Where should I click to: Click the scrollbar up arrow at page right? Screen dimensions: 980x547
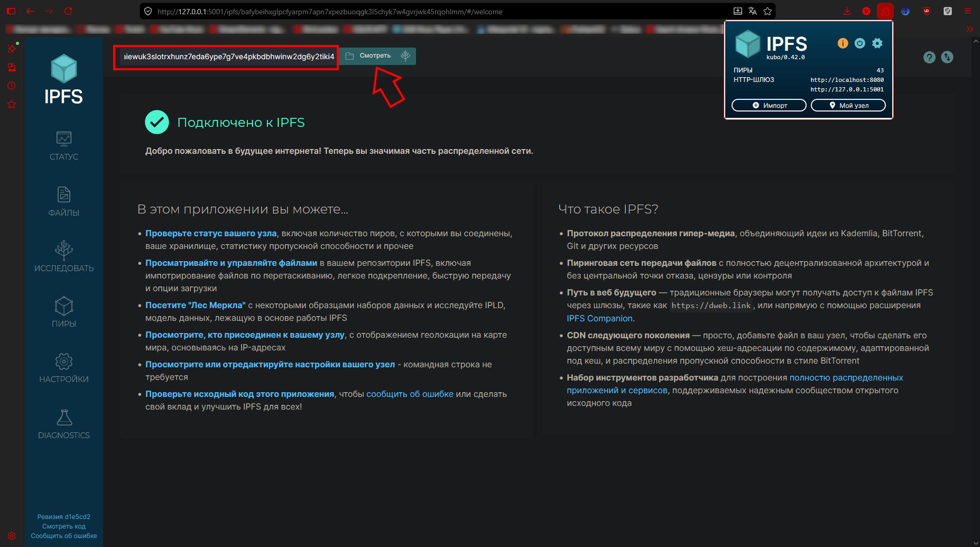coord(976,40)
